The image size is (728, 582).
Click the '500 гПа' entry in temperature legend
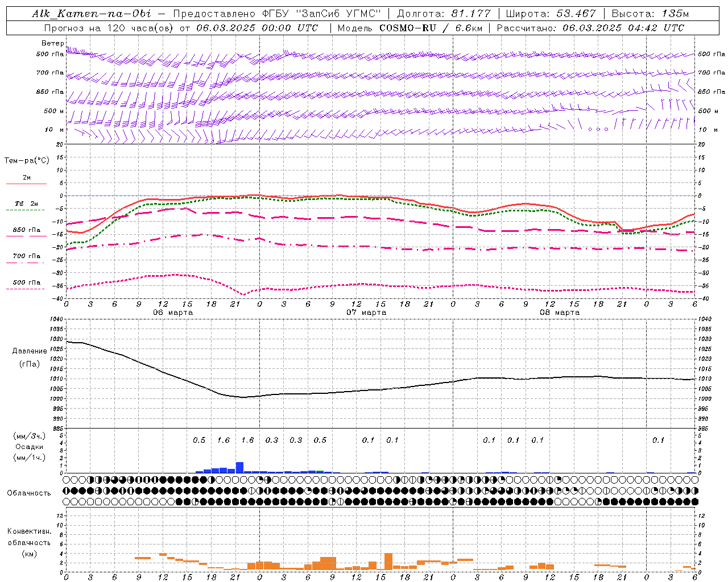tap(26, 282)
